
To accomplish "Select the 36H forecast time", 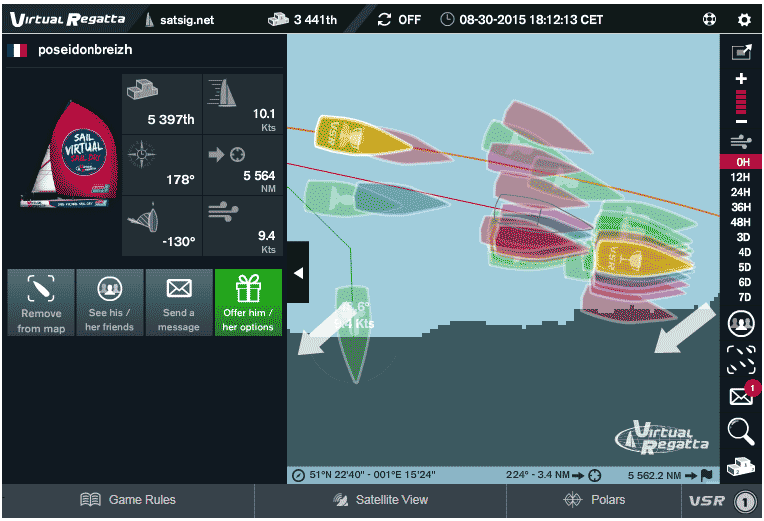I will click(741, 207).
